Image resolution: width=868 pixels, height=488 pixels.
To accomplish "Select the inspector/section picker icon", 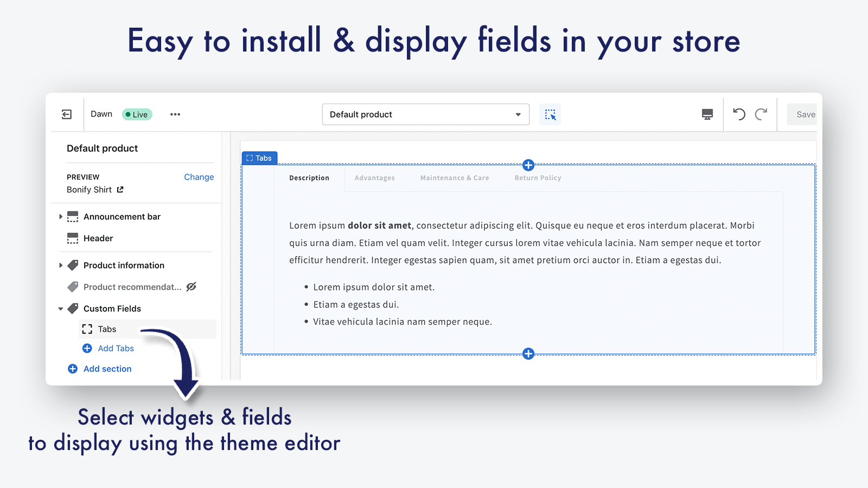I will coord(550,114).
